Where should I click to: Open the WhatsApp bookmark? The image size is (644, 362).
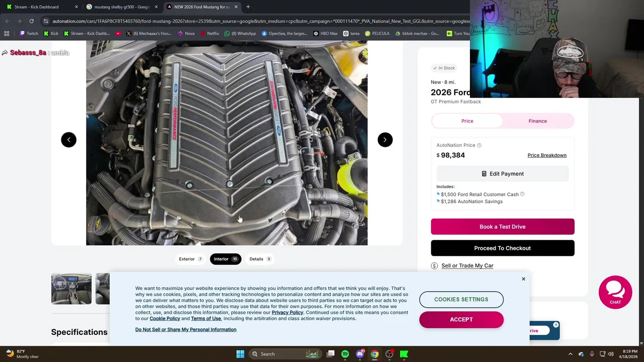point(240,34)
